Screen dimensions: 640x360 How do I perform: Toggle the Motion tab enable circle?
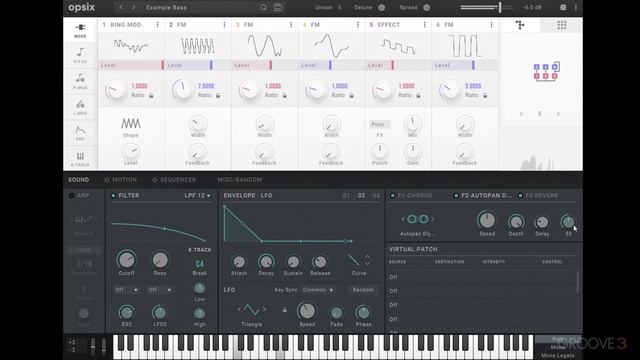(107, 180)
